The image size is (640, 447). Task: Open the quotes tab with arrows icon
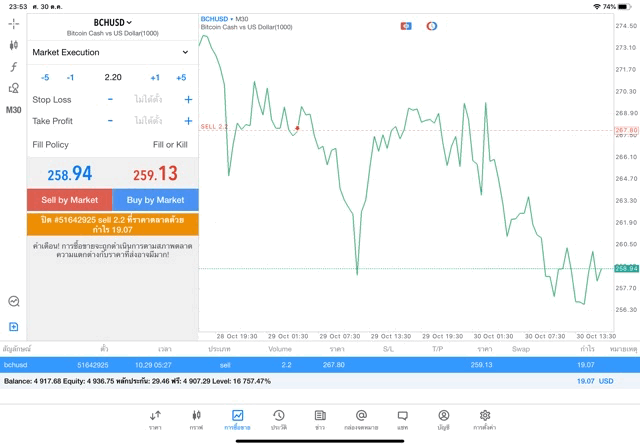point(155,420)
